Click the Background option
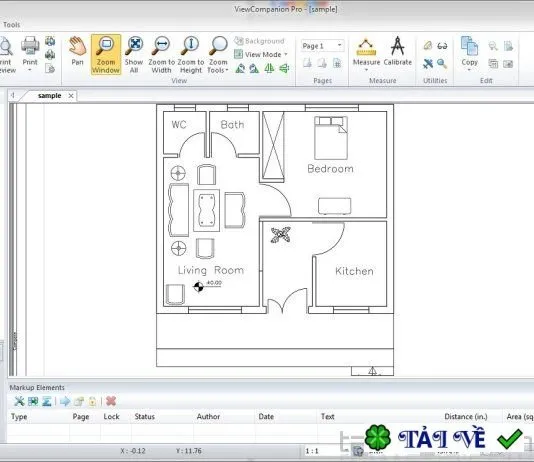 pyautogui.click(x=259, y=41)
